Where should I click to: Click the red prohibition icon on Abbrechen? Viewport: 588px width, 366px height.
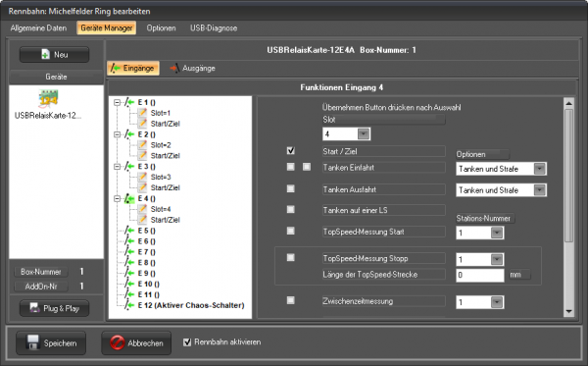117,342
